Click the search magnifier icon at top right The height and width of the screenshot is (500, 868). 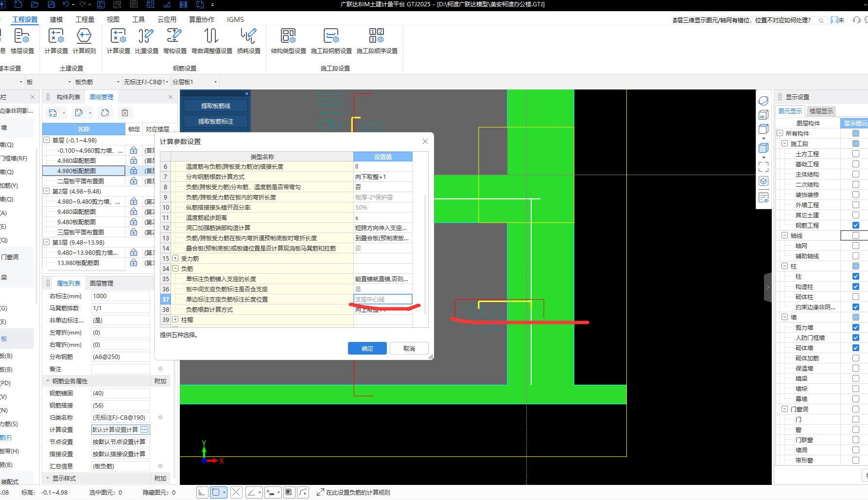[821, 20]
